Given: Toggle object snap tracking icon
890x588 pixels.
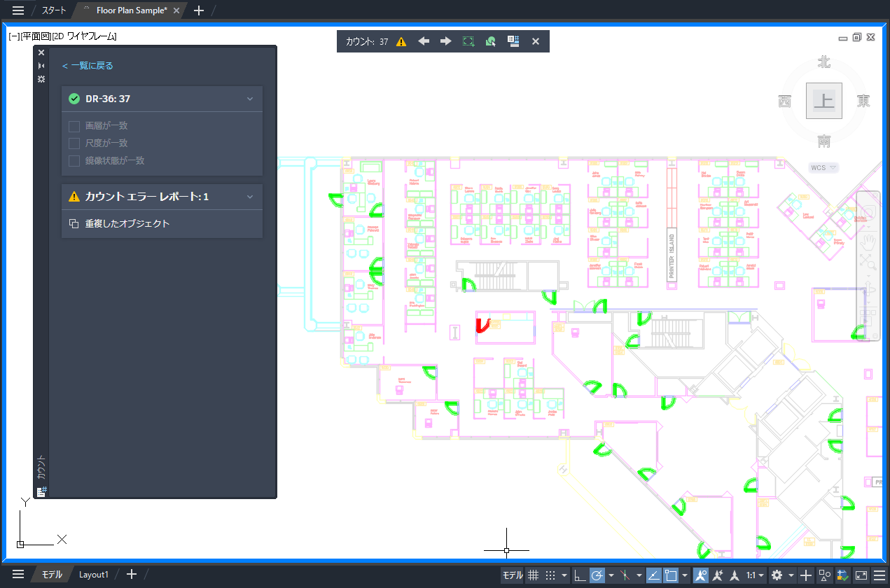Looking at the screenshot, I should tap(653, 575).
